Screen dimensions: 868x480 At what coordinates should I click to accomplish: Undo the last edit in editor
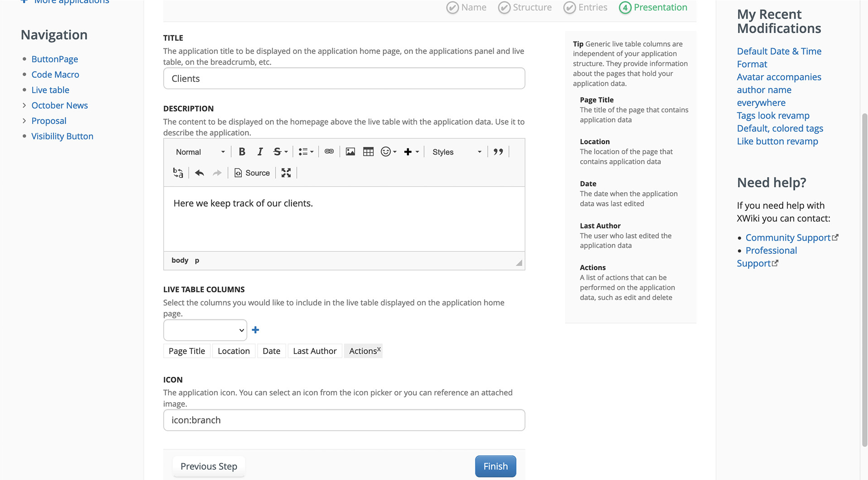(x=199, y=173)
